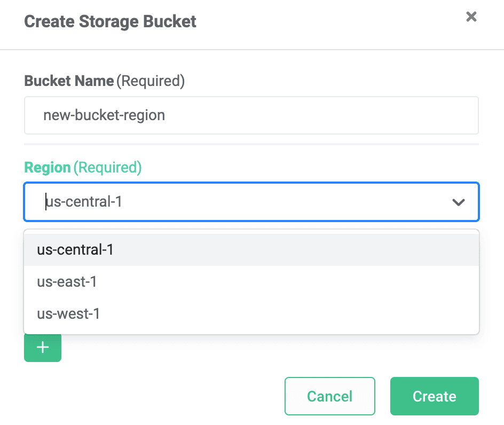Click the header separator under the title
This screenshot has height=425, width=504.
pos(252,50)
